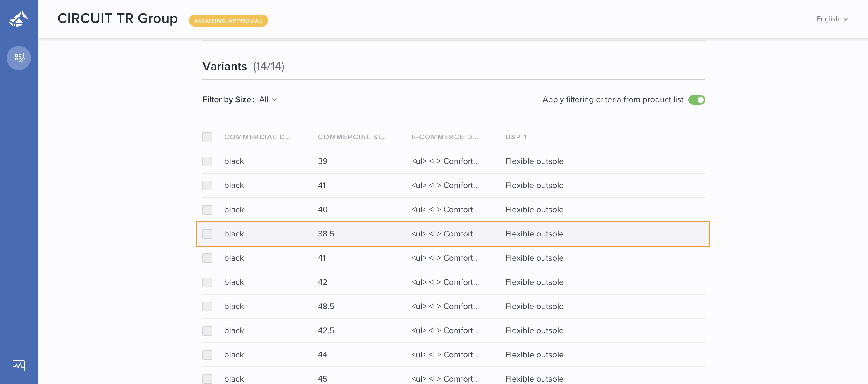Mark the checkbox for size 48.5 variant
This screenshot has height=384, width=868.
pyautogui.click(x=207, y=307)
